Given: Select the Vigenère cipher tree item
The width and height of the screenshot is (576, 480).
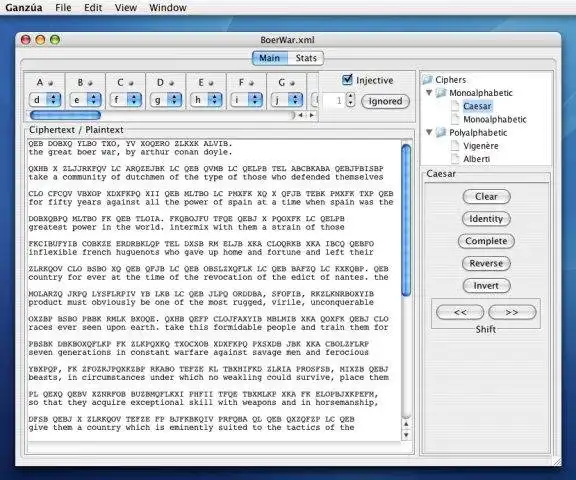Looking at the screenshot, I should coord(480,146).
